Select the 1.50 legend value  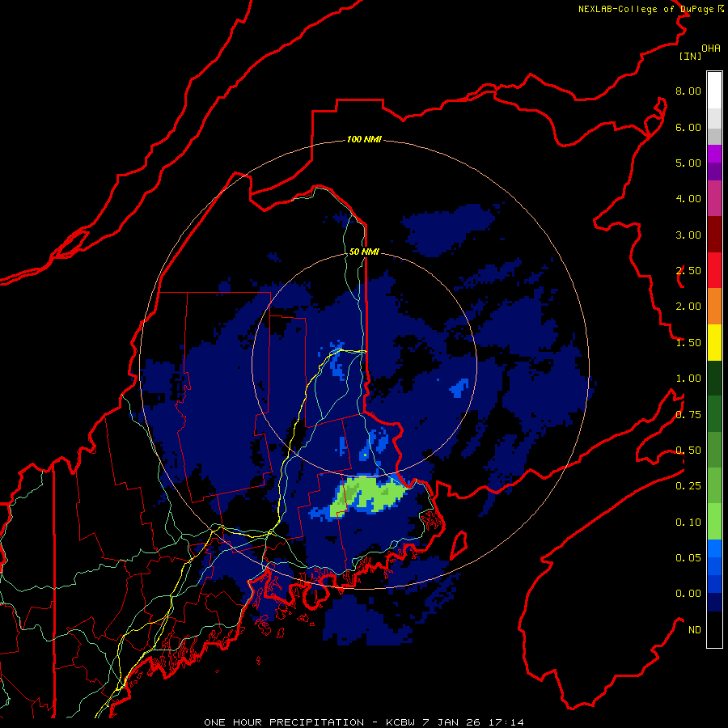pyautogui.click(x=688, y=343)
